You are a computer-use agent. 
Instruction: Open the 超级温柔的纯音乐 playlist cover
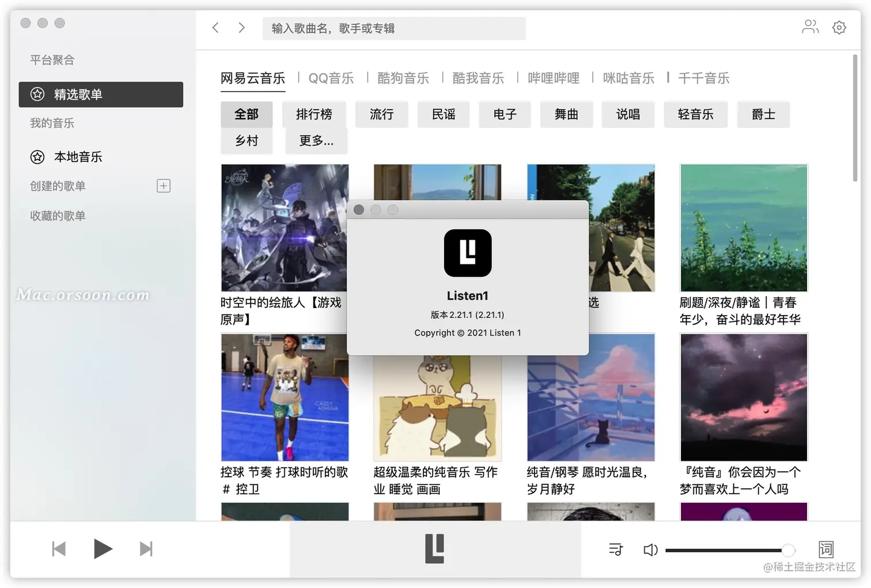coord(437,408)
